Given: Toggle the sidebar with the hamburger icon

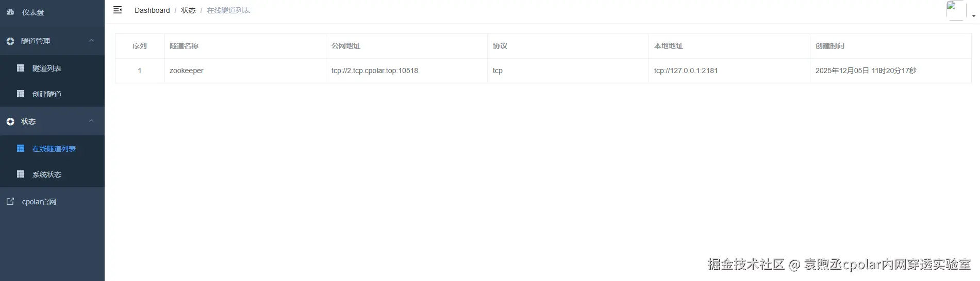Looking at the screenshot, I should point(118,10).
